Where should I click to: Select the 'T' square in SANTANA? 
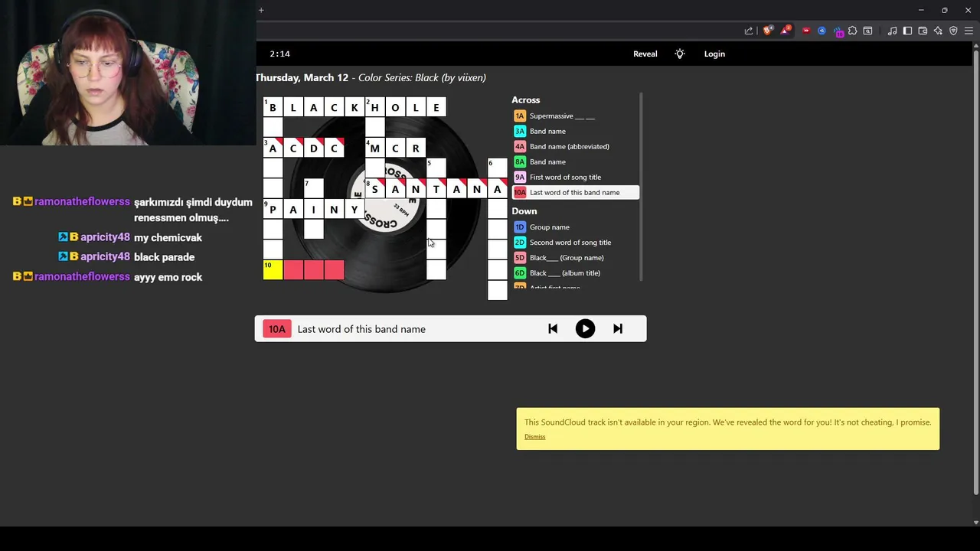[x=436, y=189]
